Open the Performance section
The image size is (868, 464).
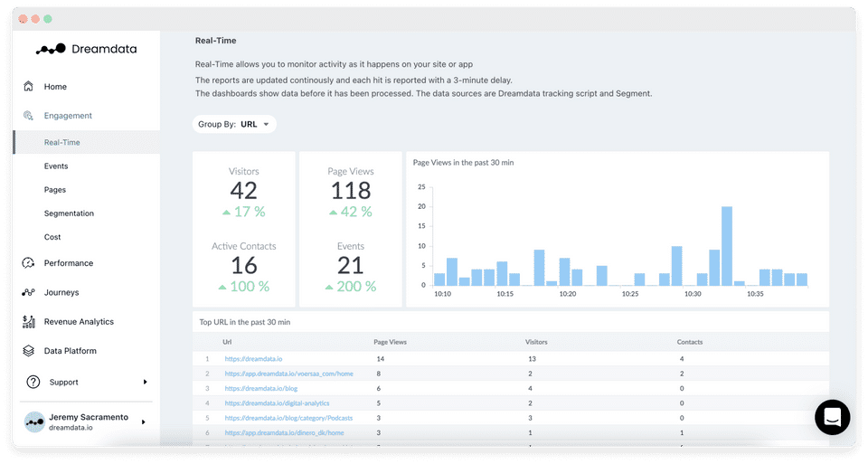click(x=69, y=263)
